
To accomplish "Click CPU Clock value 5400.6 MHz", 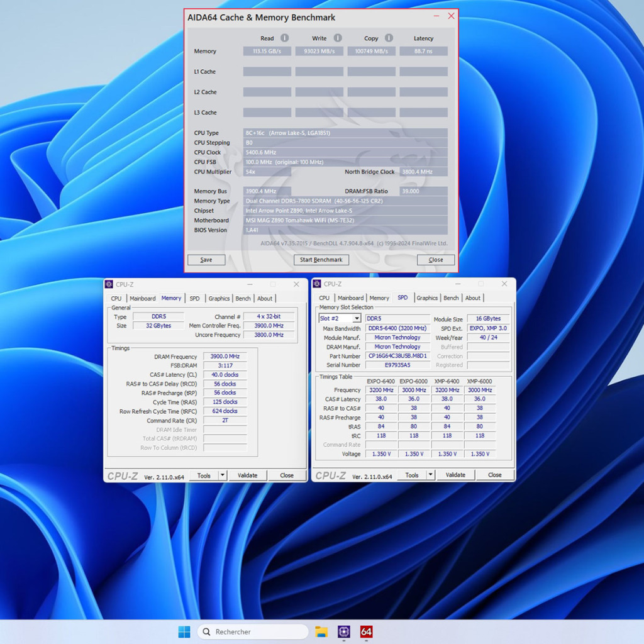I will click(x=345, y=152).
